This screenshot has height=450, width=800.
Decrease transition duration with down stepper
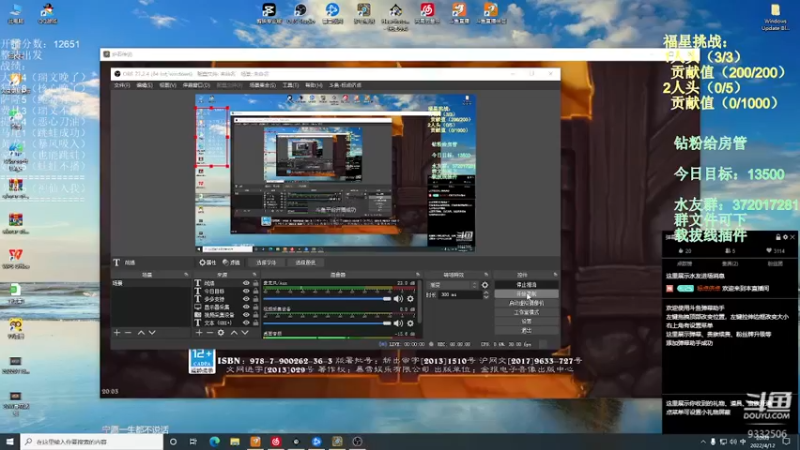click(486, 297)
